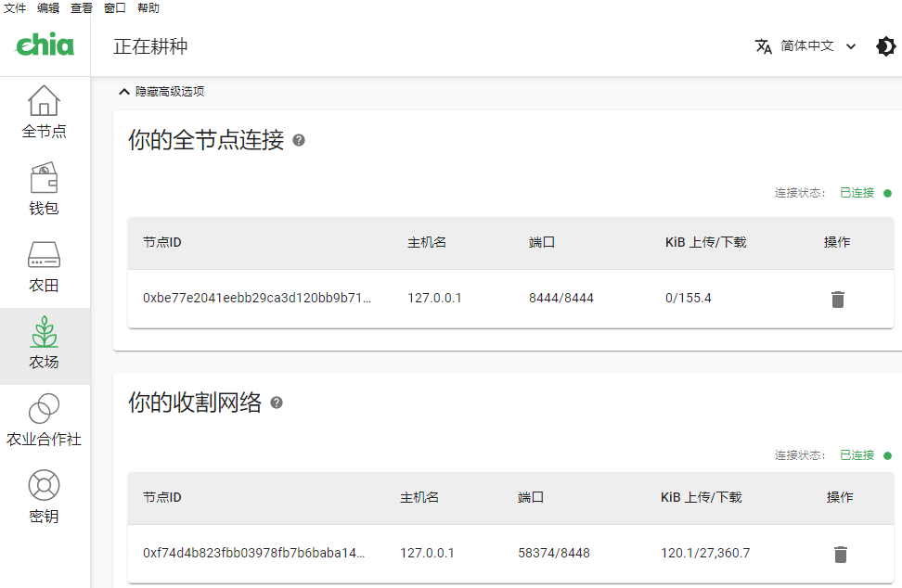The image size is (902, 588).
Task: Open the 文件 menu
Action: (14, 8)
